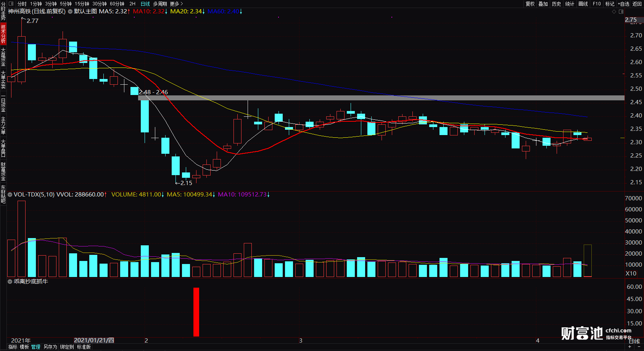This screenshot has width=644, height=351.
Task: Click the red 乖离抄底抓牛 signal bar
Action: pyautogui.click(x=196, y=312)
